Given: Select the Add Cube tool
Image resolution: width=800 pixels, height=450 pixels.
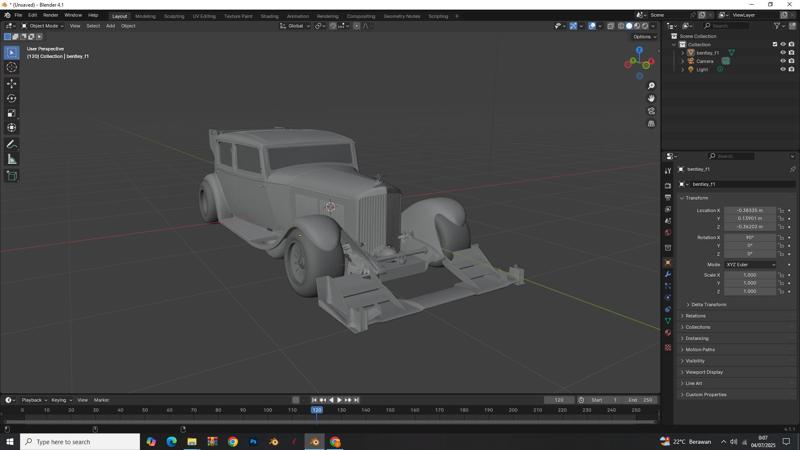Looking at the screenshot, I should (x=11, y=176).
